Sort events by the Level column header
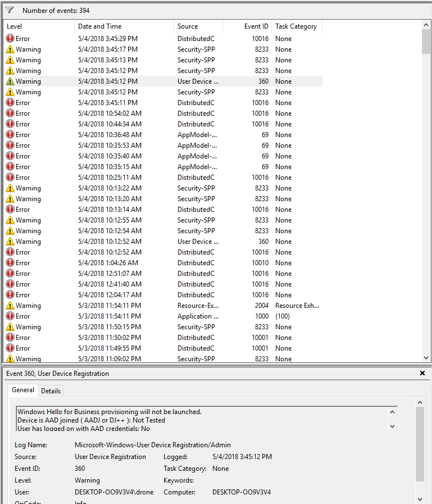The height and width of the screenshot is (504, 432). point(38,26)
